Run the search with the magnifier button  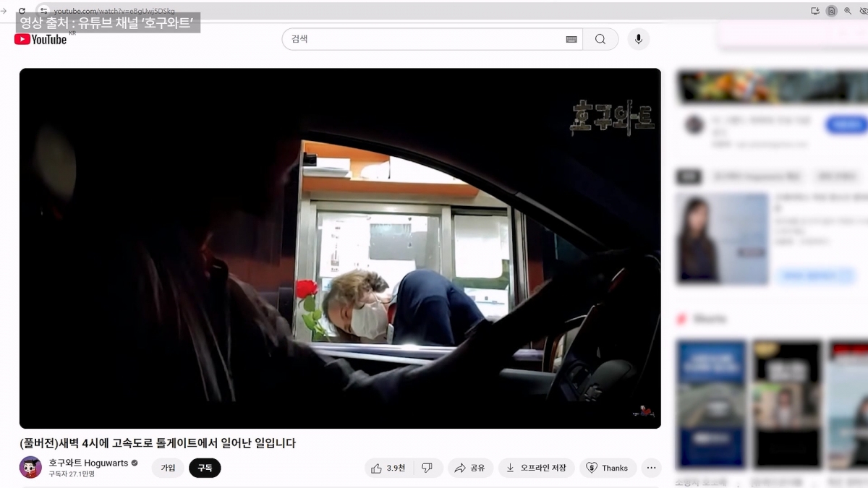[600, 39]
